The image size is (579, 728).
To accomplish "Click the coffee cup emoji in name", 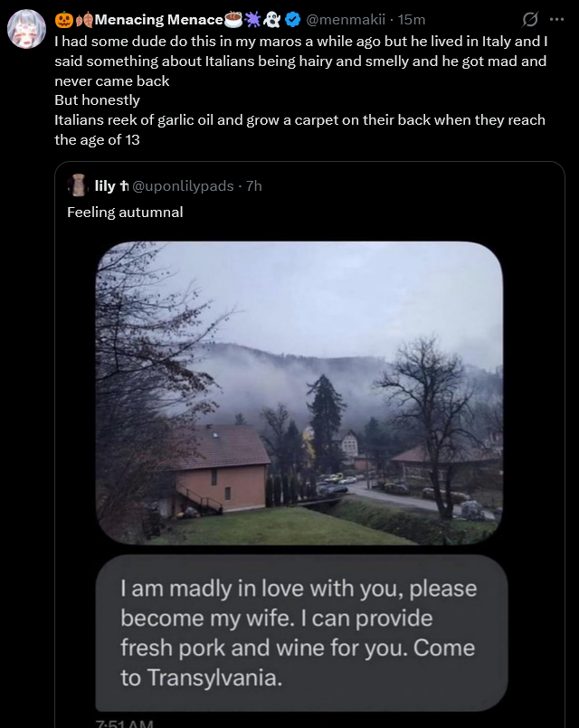I will (x=233, y=20).
